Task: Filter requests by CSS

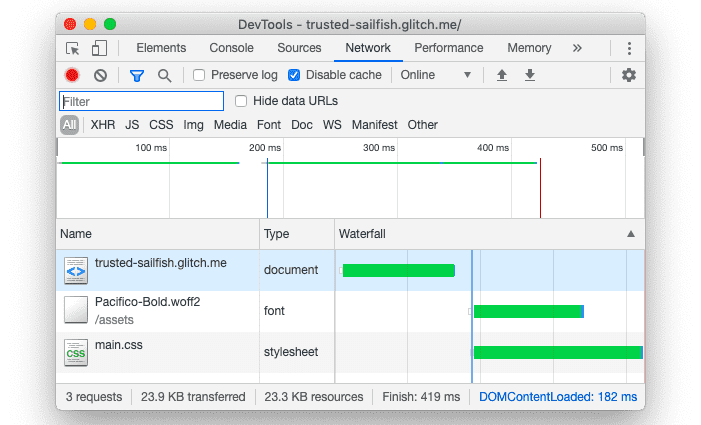Action: point(161,125)
